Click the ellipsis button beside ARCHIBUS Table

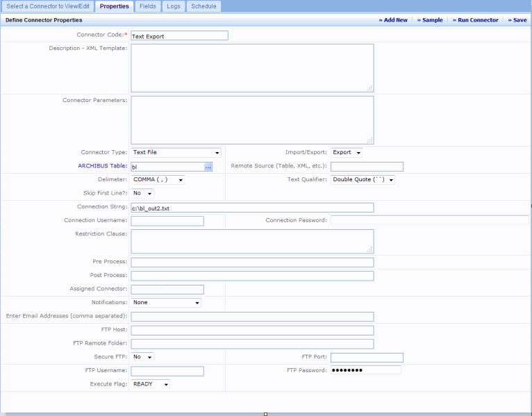pos(208,167)
